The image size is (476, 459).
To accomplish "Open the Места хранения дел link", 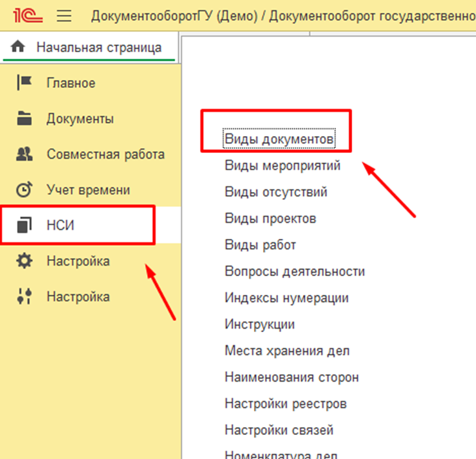I will pos(287,351).
